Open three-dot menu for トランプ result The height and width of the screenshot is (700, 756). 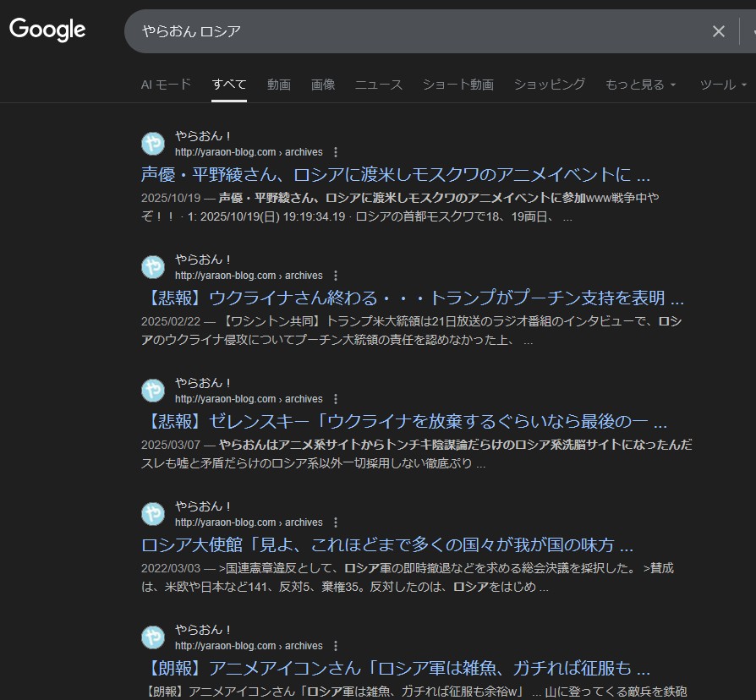pyautogui.click(x=336, y=276)
